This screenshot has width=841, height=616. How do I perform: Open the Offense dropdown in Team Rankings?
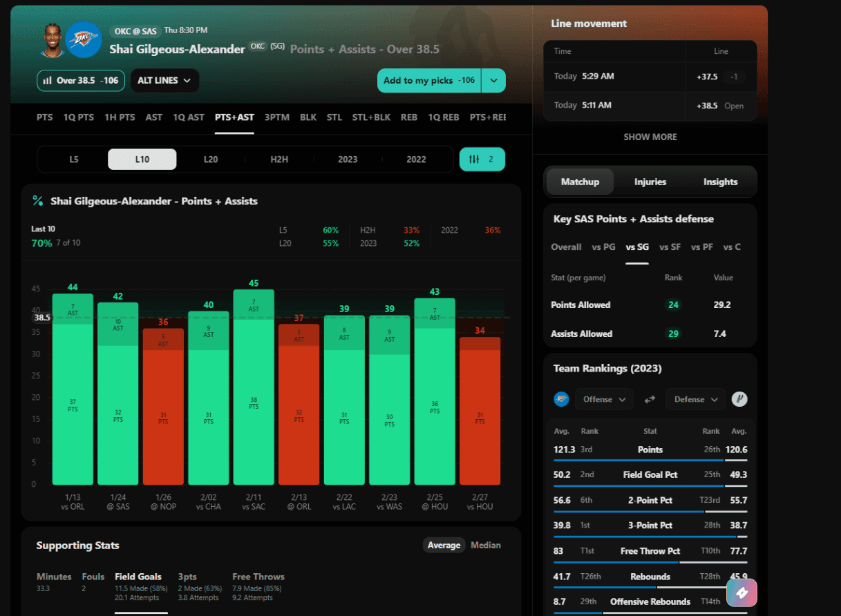(604, 399)
